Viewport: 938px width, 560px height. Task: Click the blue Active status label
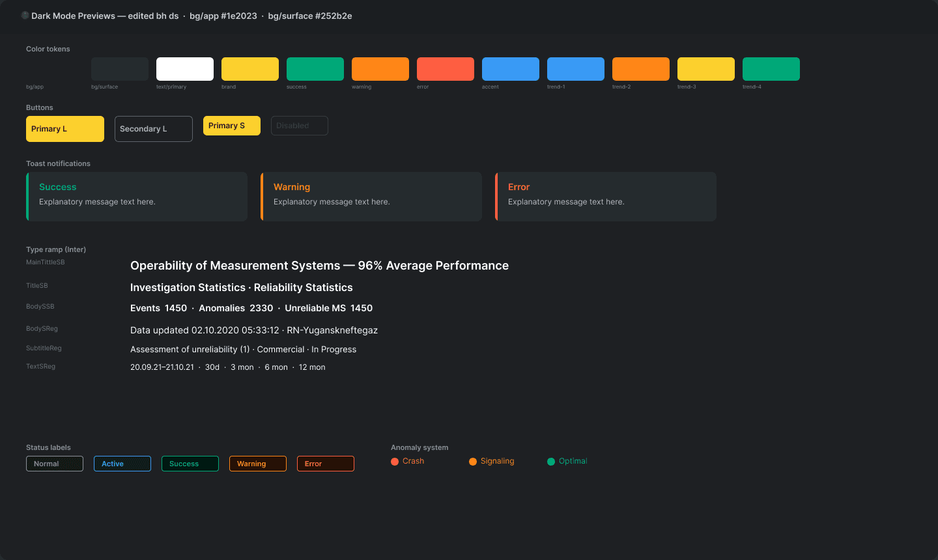[122, 464]
